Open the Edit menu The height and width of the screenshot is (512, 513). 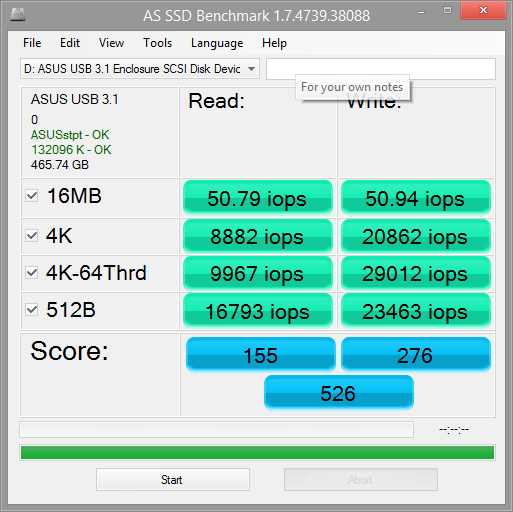(70, 43)
